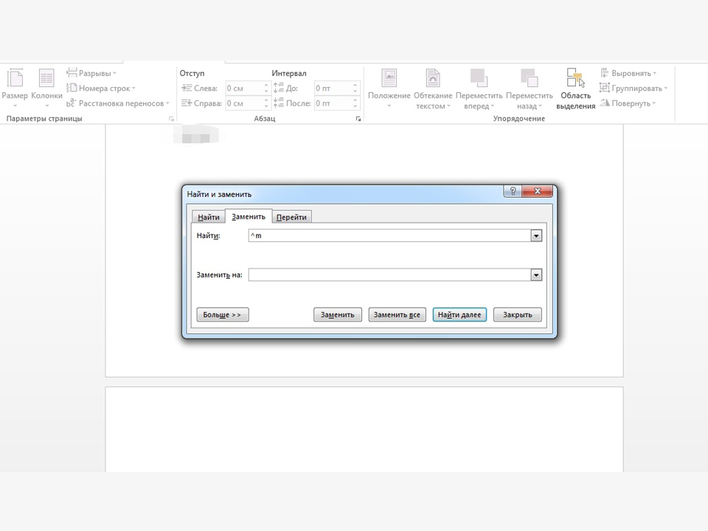Click the До spacing before input
Screen dimensions: 708x531
point(333,88)
